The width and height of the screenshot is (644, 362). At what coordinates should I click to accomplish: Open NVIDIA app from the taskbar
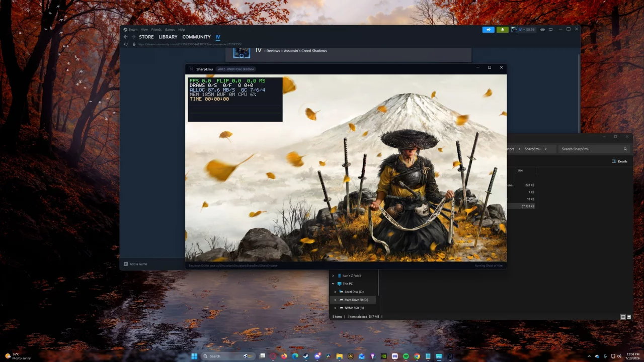pyautogui.click(x=384, y=356)
